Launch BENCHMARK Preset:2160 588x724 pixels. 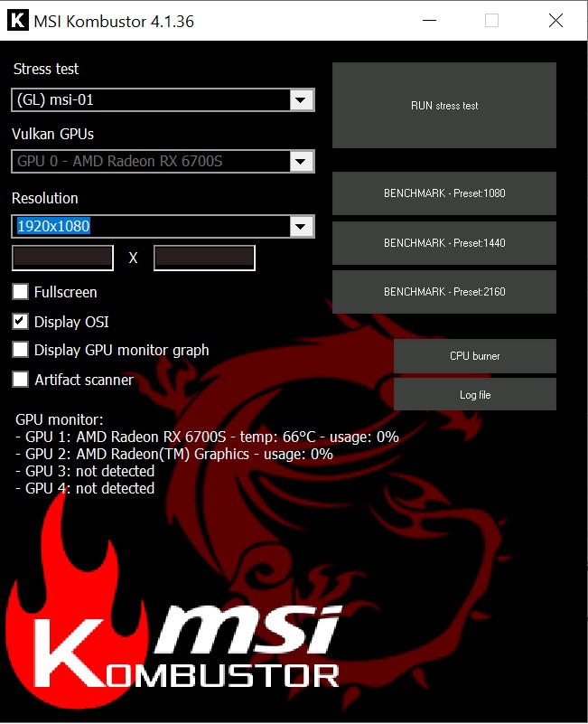point(444,292)
